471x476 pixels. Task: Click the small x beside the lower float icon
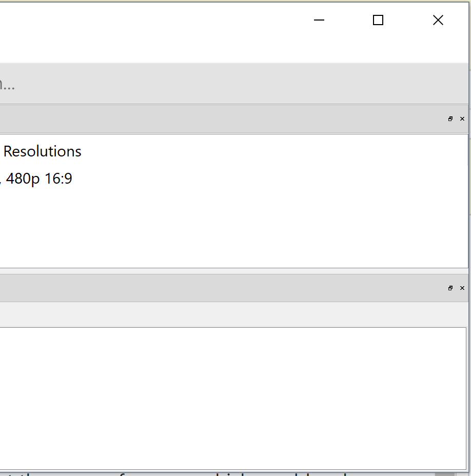click(x=462, y=288)
